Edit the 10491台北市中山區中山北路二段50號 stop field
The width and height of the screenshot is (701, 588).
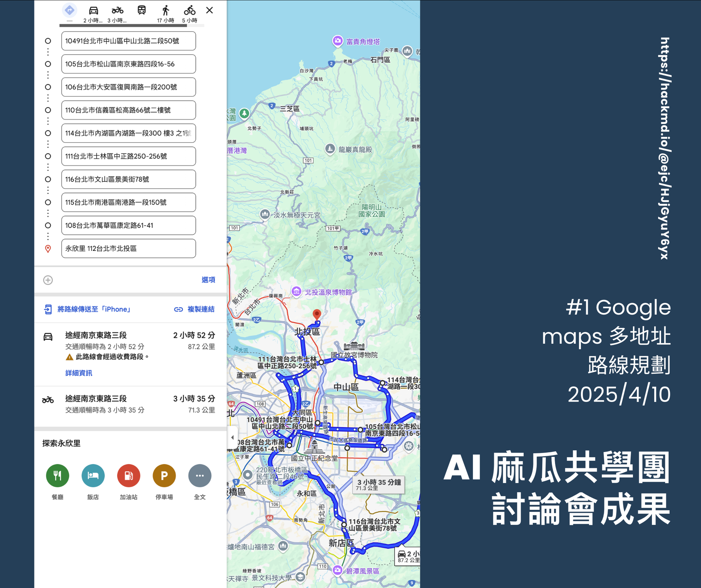coord(129,41)
